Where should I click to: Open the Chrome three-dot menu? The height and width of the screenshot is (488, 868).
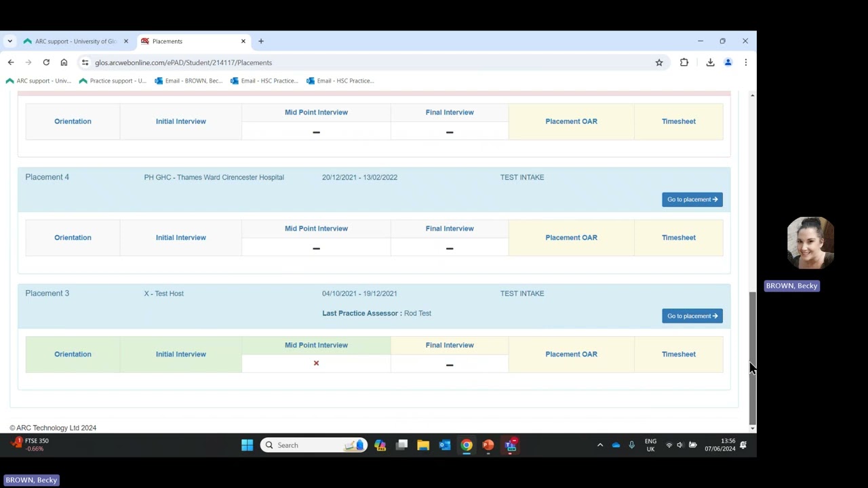click(x=746, y=62)
